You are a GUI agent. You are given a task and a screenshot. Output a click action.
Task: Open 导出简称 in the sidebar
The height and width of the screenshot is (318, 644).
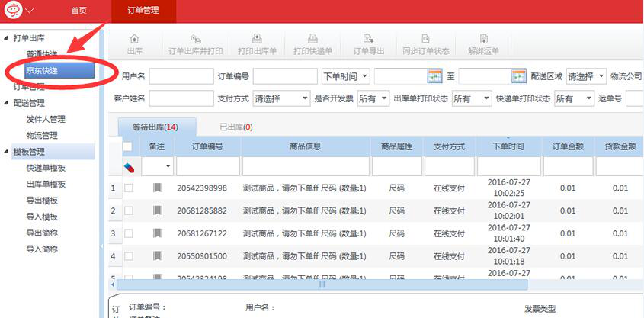[x=42, y=233]
